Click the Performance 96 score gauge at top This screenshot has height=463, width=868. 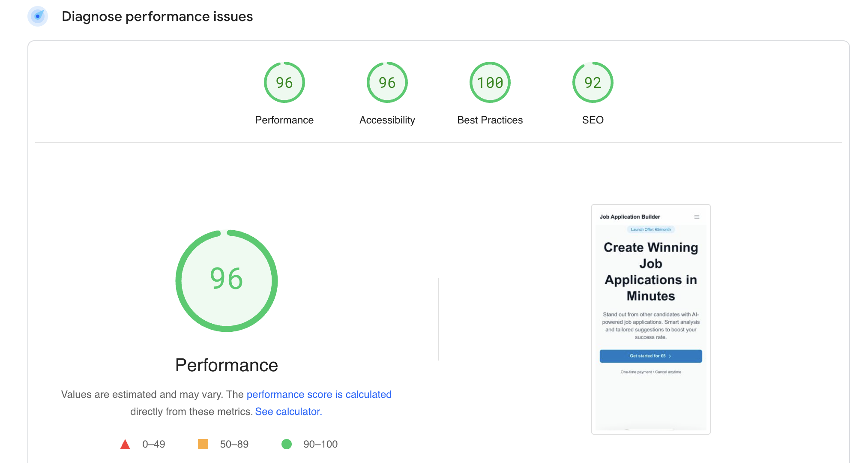284,82
